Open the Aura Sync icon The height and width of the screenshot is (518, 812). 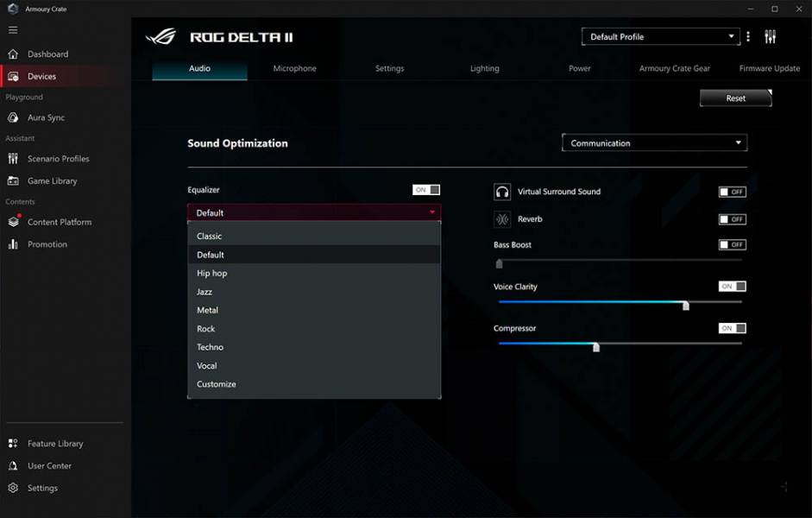14,117
